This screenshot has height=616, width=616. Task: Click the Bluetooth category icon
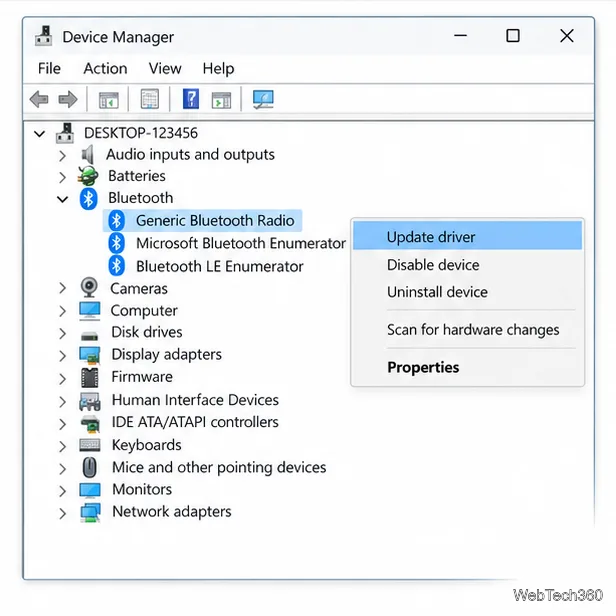click(88, 198)
